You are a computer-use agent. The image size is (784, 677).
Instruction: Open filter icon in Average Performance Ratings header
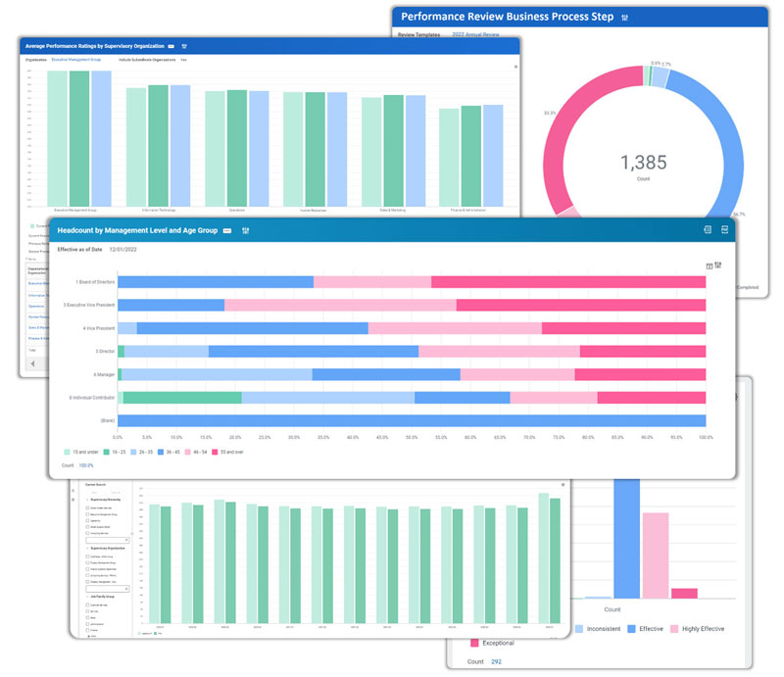[184, 46]
